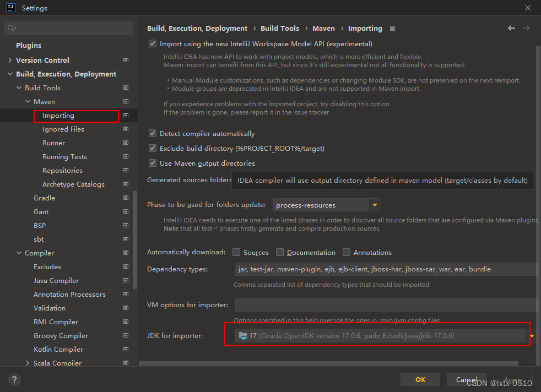Click the project-level icon next to RMI Compiler
This screenshot has width=541, height=392.
coord(126,322)
